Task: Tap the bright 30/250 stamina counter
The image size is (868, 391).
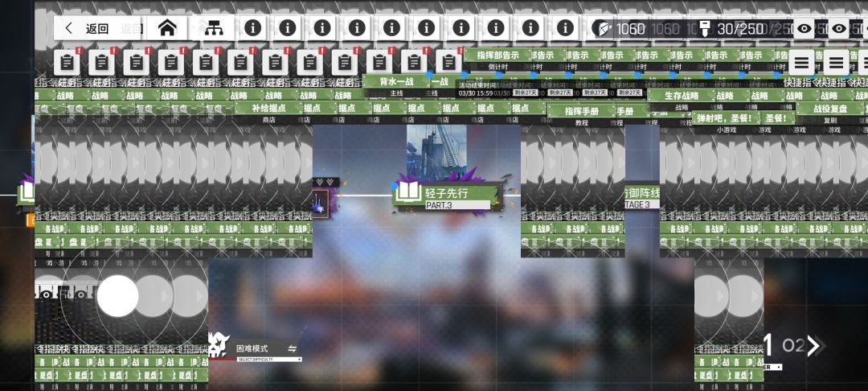Action: tap(740, 29)
